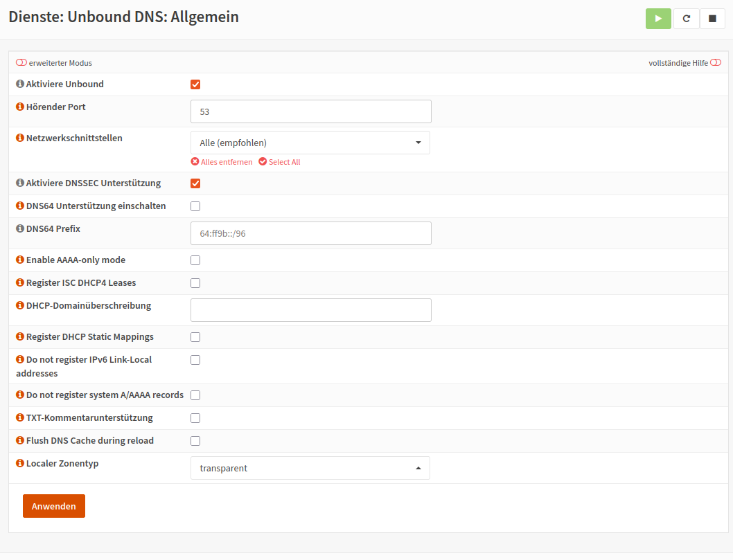Click into DHCP-Domainüberschreibung input field
This screenshot has height=560, width=733.
(x=311, y=310)
